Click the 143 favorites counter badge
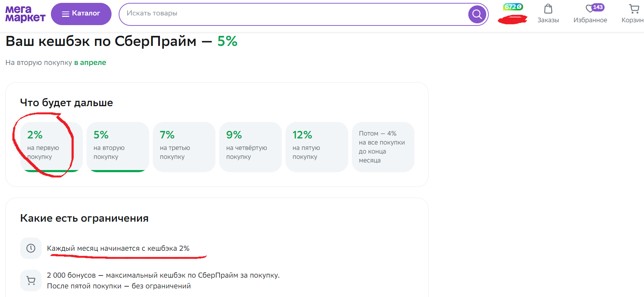The width and height of the screenshot is (644, 297). tap(598, 7)
